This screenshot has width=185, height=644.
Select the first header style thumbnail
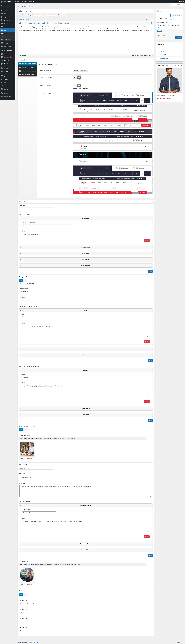[x=113, y=98]
